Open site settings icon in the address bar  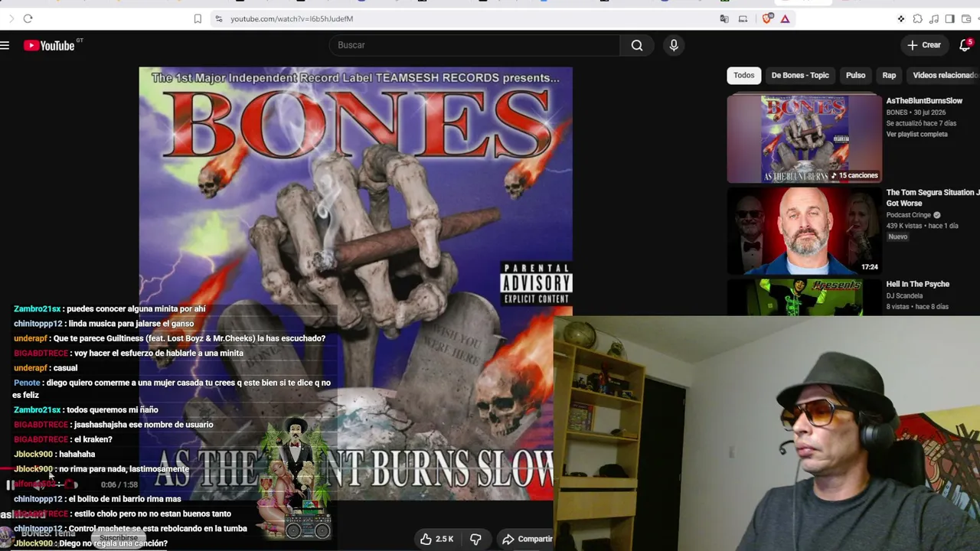(x=218, y=18)
